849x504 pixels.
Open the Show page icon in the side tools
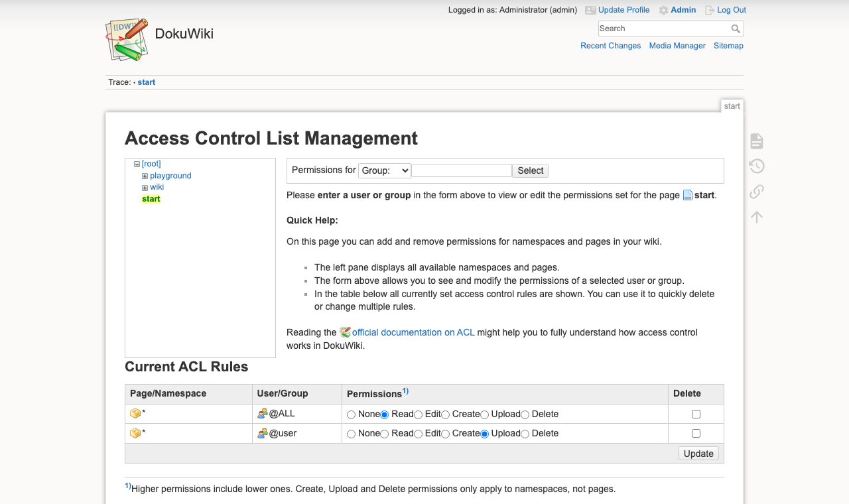757,141
